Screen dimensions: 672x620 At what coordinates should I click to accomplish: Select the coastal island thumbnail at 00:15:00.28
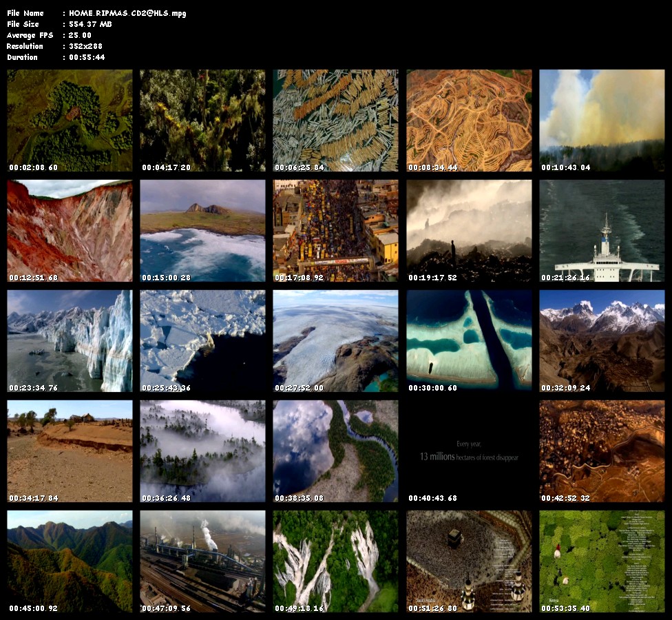coord(202,231)
